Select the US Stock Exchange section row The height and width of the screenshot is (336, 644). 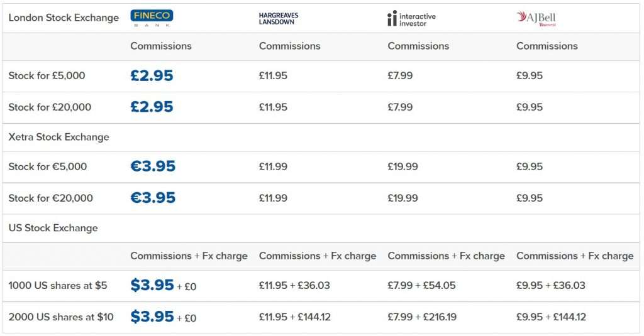321,228
